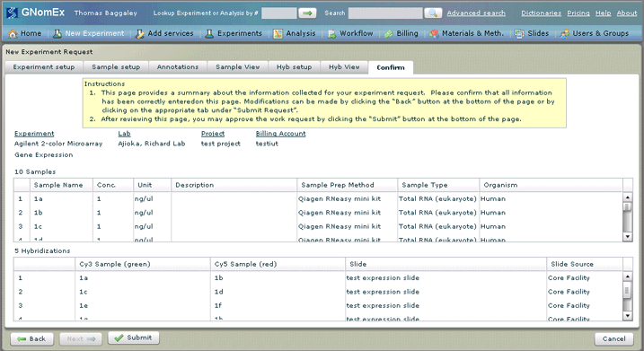Open New Experiment in the navigation bar
This screenshot has height=351, width=644.
click(x=89, y=33)
